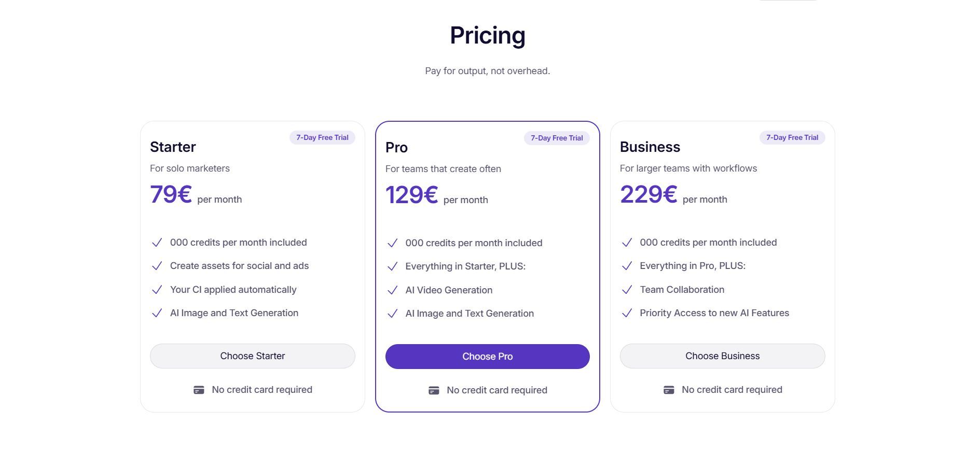
Task: Click the 7-Day Free Trial badge on Pro card
Action: 557,138
